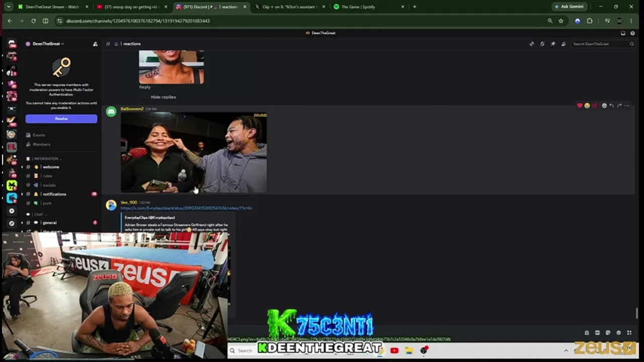
Task: Open the threads icon in channel header
Action: point(532,44)
